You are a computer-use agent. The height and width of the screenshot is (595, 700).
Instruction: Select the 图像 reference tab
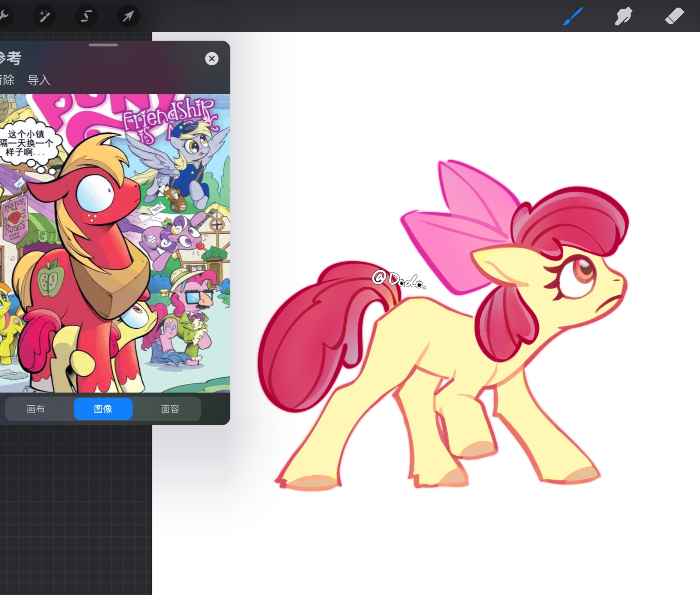[x=103, y=409]
